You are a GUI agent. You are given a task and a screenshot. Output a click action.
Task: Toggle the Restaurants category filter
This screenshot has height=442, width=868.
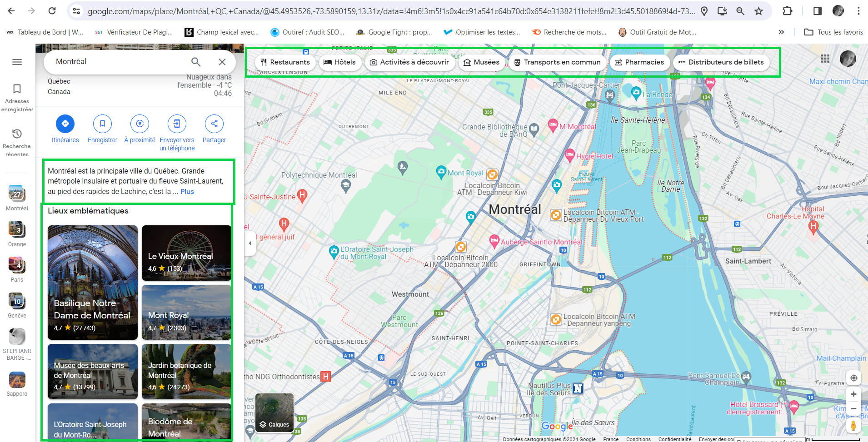point(285,62)
